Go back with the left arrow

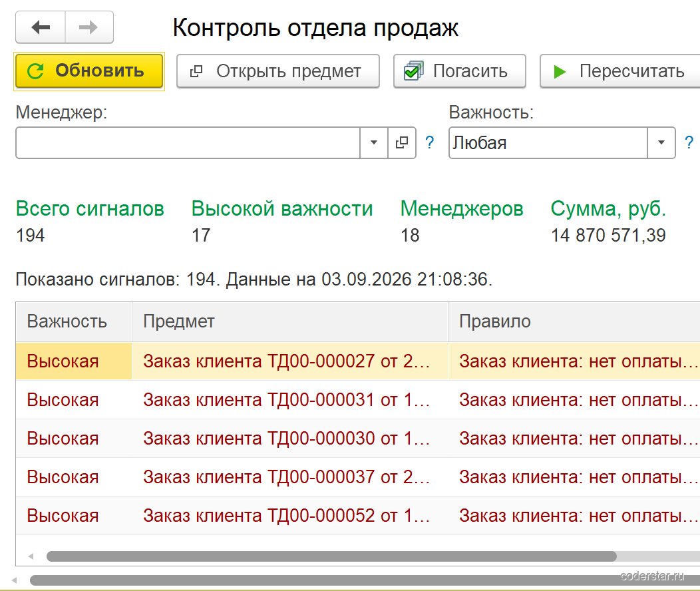tap(41, 27)
